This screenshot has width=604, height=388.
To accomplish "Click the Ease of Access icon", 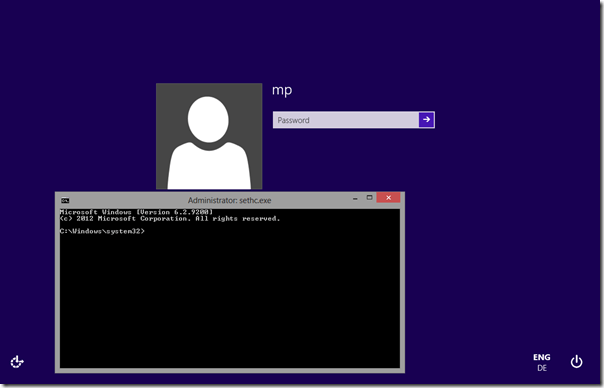I will [x=17, y=362].
